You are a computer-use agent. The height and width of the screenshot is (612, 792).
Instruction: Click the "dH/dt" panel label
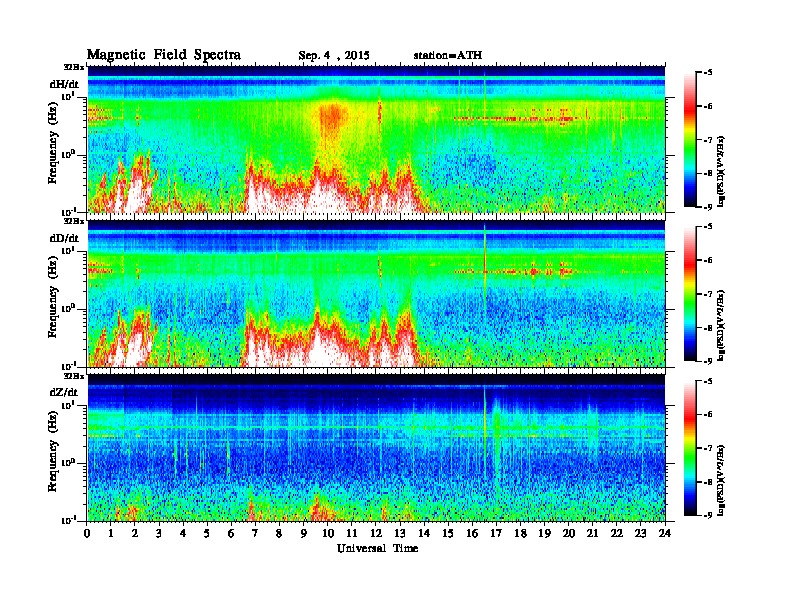point(64,84)
